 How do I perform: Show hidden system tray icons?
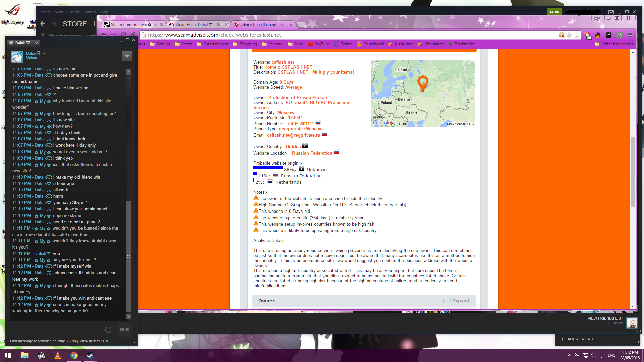pyautogui.click(x=569, y=355)
